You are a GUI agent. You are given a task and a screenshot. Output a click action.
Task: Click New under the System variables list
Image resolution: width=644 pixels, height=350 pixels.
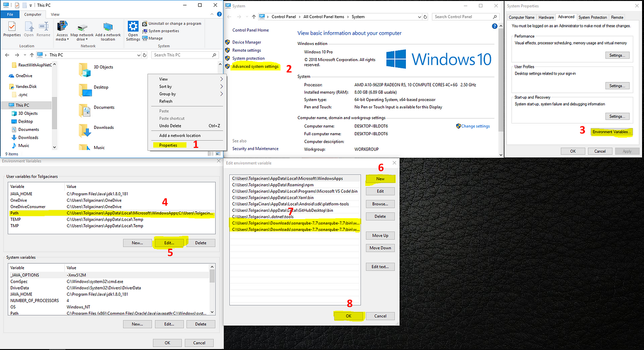(x=137, y=324)
